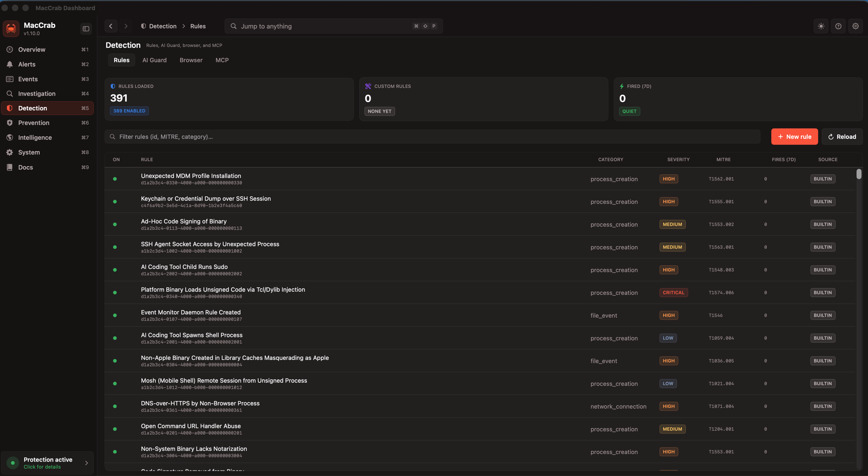Click the Alerts bell icon in sidebar
The image size is (868, 476).
(10, 64)
